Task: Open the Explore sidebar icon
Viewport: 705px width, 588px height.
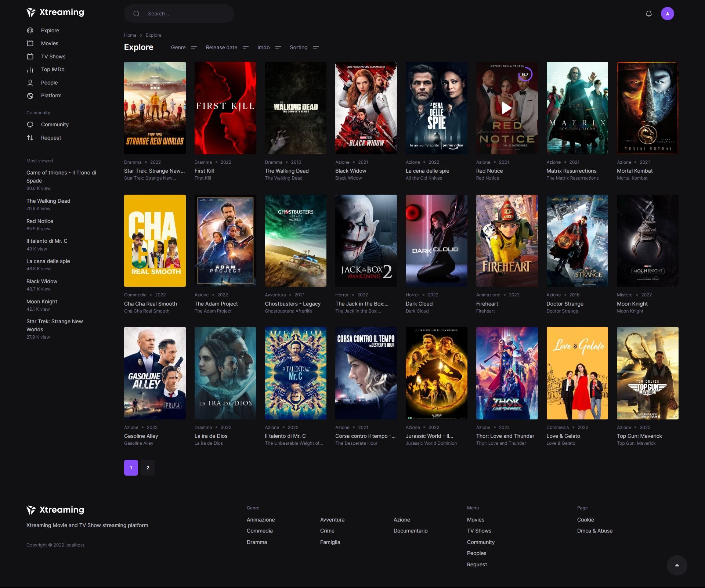Action: 30,30
